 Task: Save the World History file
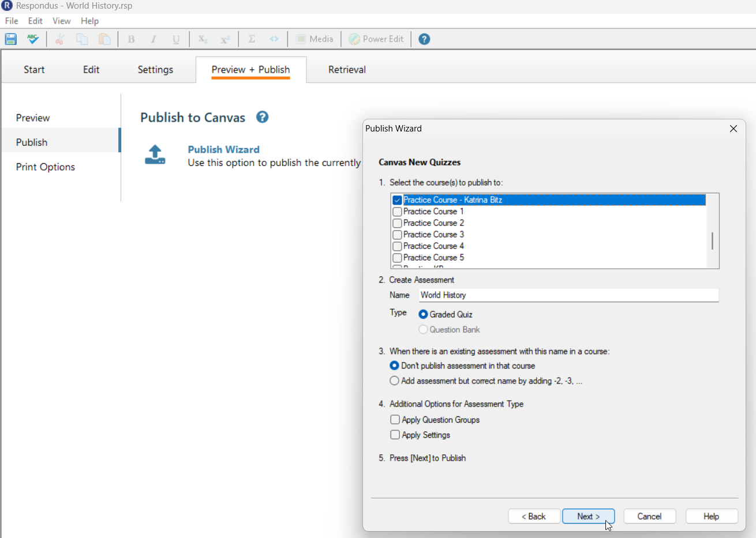click(x=10, y=39)
